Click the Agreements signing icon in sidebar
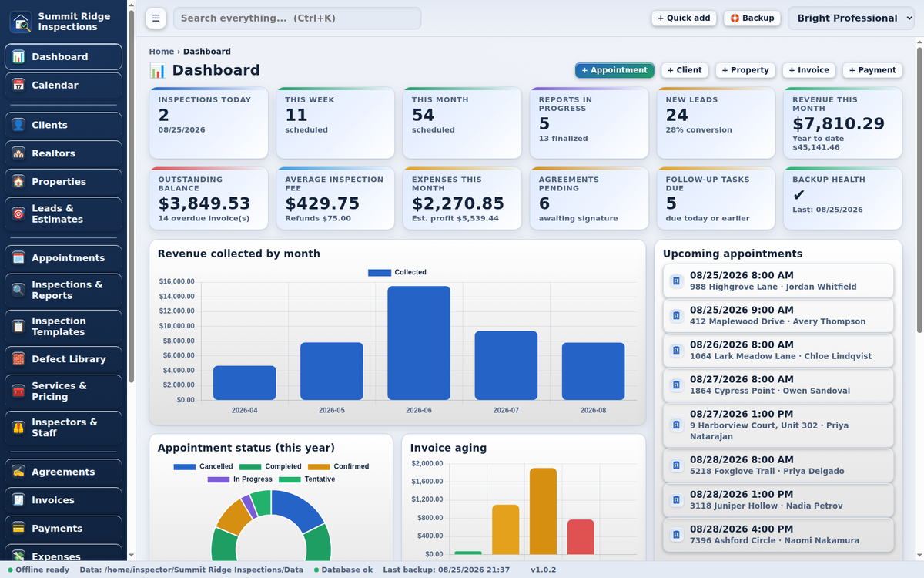The width and height of the screenshot is (924, 578). [x=18, y=472]
